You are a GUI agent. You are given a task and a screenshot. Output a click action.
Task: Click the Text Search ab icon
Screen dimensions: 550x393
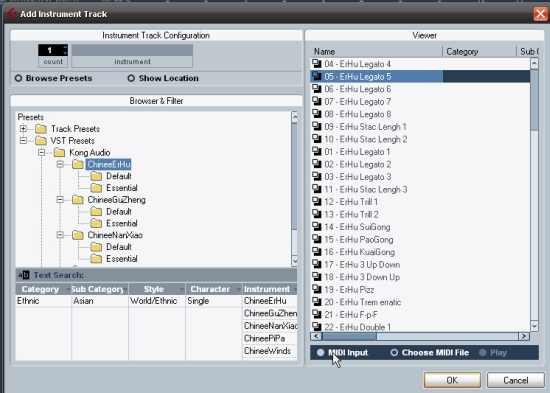(x=24, y=275)
